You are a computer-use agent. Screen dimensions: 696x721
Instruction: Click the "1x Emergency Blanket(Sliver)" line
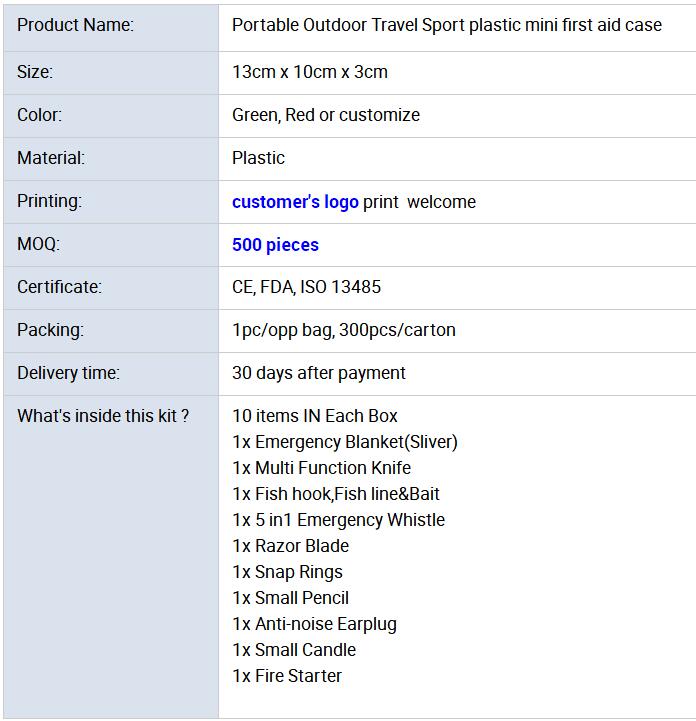point(345,442)
